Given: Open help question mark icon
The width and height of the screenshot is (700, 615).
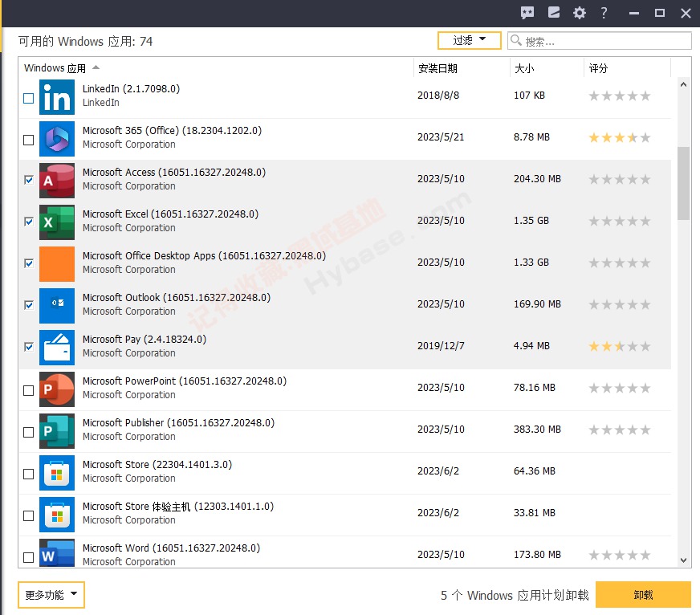Looking at the screenshot, I should pyautogui.click(x=604, y=13).
